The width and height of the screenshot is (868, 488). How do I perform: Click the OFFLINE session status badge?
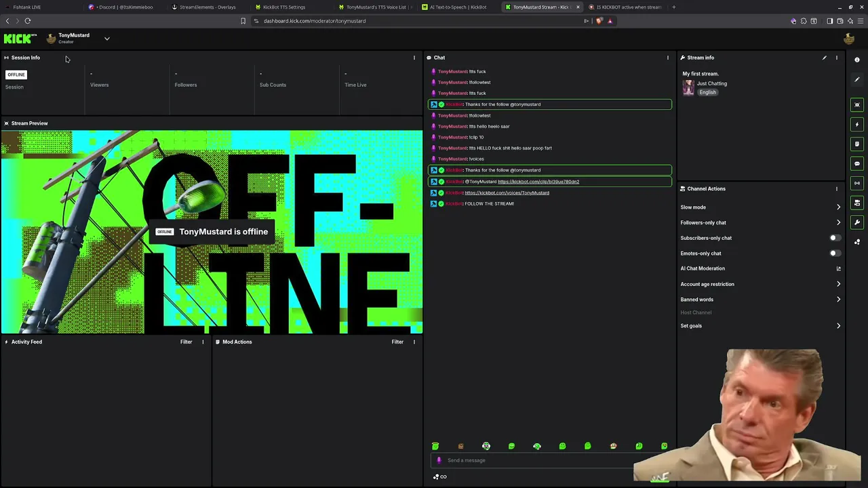(x=16, y=75)
